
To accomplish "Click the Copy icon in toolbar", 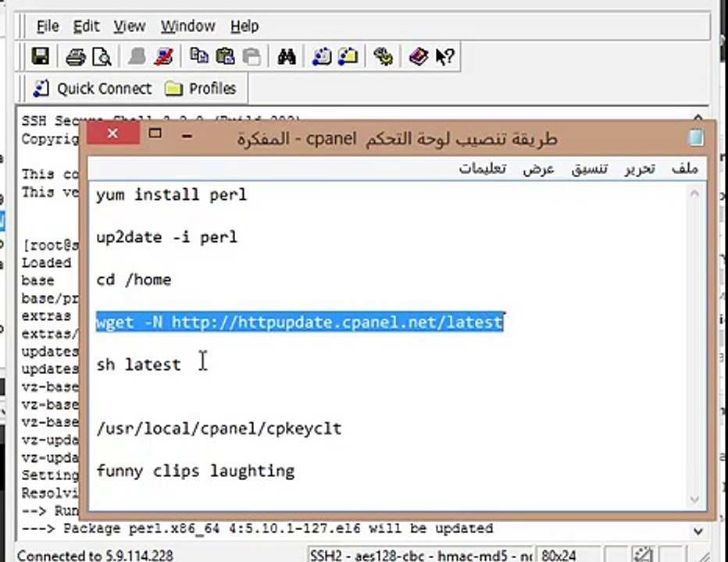I will point(199,55).
